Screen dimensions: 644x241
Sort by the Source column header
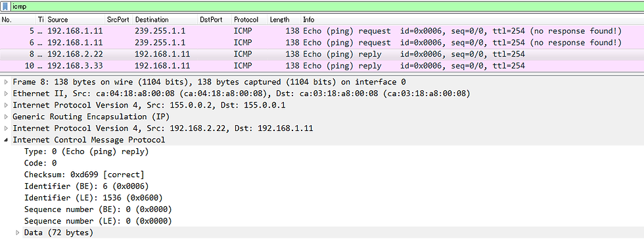click(76, 19)
